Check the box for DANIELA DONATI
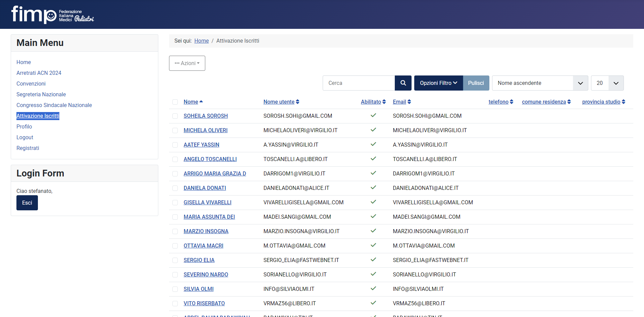This screenshot has width=644, height=317. coord(175,188)
